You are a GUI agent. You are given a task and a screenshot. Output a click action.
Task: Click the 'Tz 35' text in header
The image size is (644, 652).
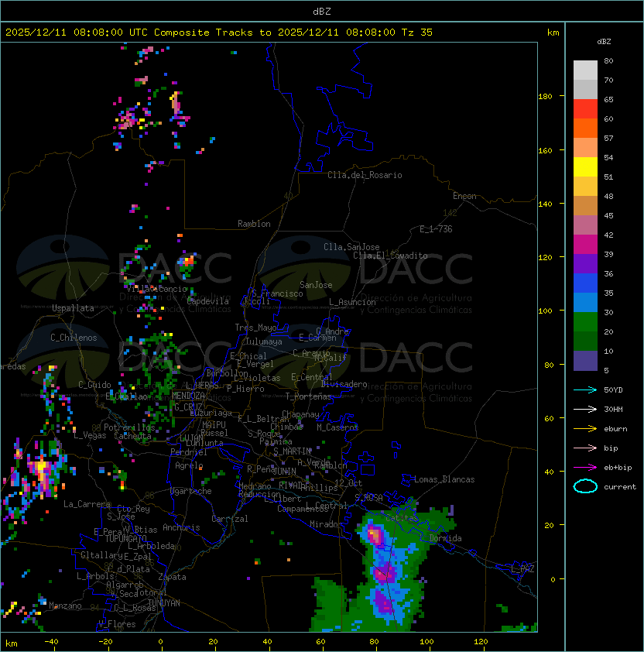(x=417, y=33)
